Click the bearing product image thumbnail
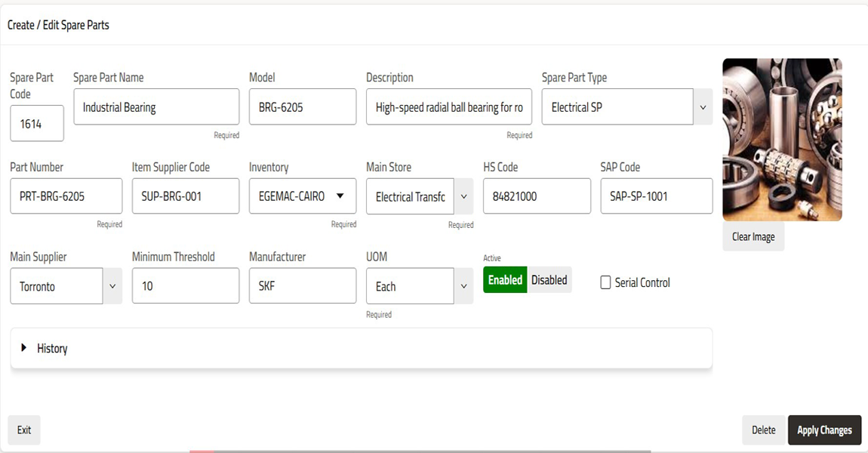This screenshot has width=868, height=453. [781, 140]
